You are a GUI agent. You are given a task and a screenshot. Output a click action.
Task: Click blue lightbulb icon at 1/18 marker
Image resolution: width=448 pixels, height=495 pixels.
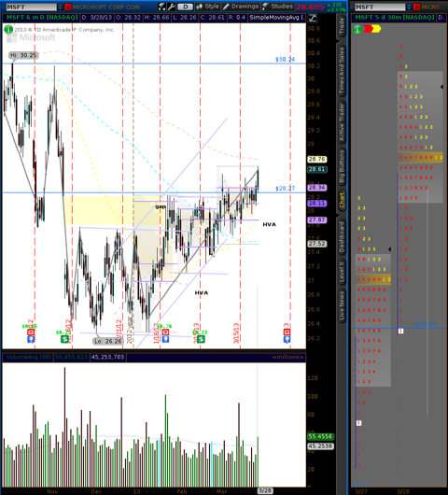(x=165, y=339)
